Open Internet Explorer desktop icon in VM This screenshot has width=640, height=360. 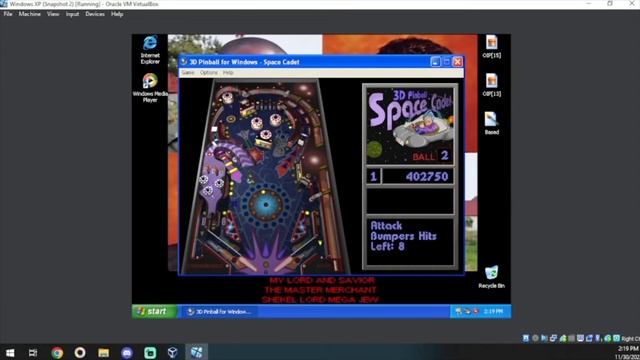(x=150, y=50)
